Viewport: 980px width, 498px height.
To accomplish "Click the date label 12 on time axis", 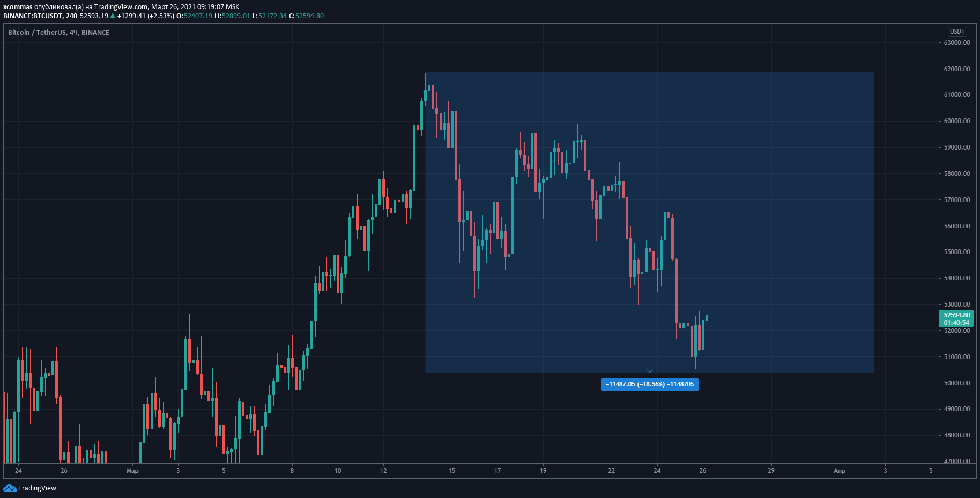I will tap(383, 471).
